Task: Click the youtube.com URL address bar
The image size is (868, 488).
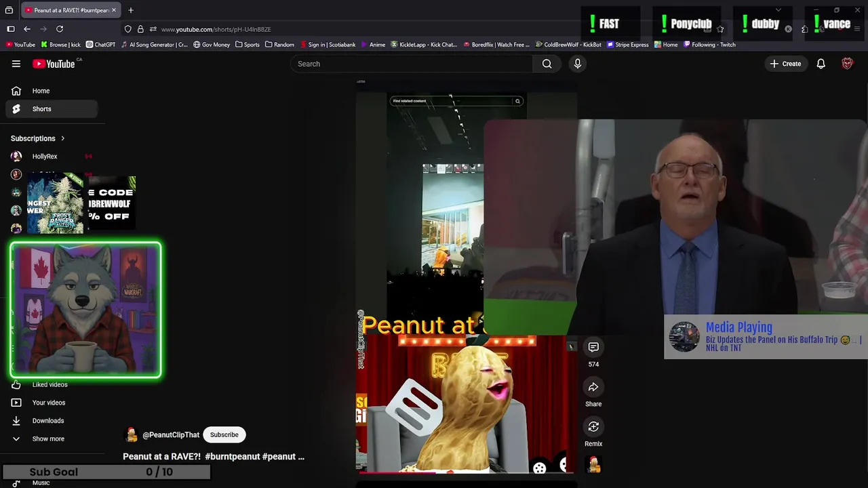Action: coord(216,29)
